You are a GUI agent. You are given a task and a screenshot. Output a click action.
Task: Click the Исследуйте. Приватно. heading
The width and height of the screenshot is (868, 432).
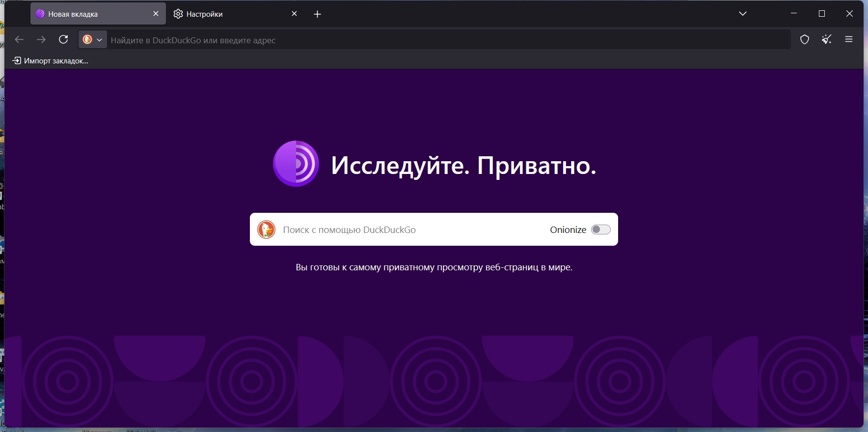[463, 166]
